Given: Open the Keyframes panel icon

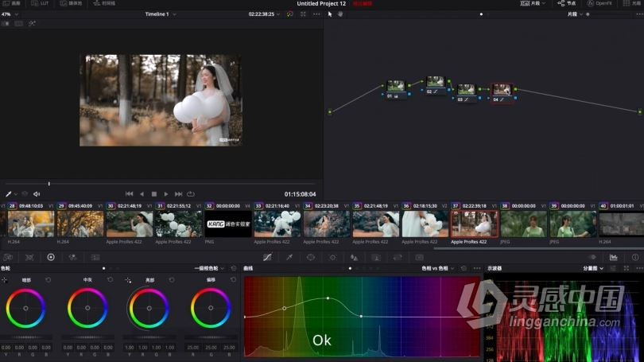Looking at the screenshot, I should [x=592, y=257].
